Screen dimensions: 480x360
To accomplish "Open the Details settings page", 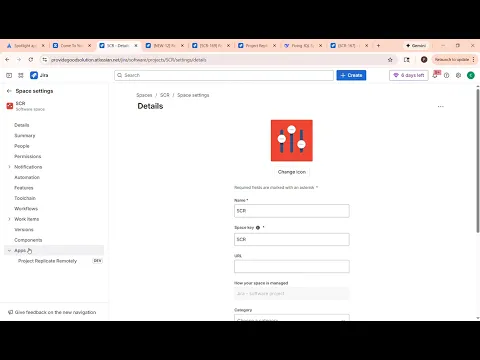I will tap(22, 125).
